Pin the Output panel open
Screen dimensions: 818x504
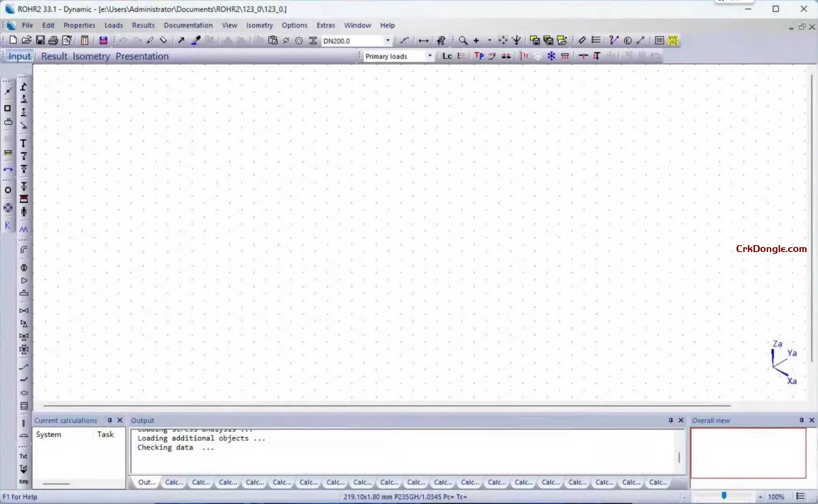[x=670, y=420]
